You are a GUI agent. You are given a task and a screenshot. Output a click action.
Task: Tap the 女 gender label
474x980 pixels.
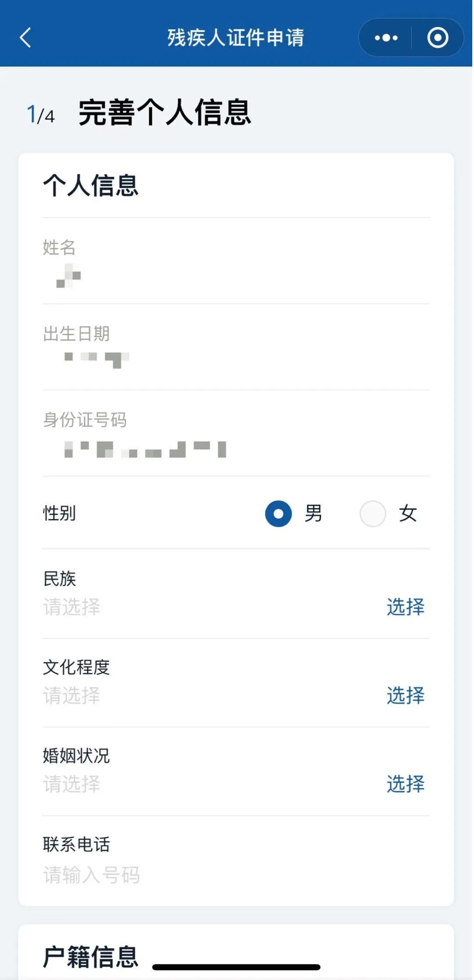(408, 514)
